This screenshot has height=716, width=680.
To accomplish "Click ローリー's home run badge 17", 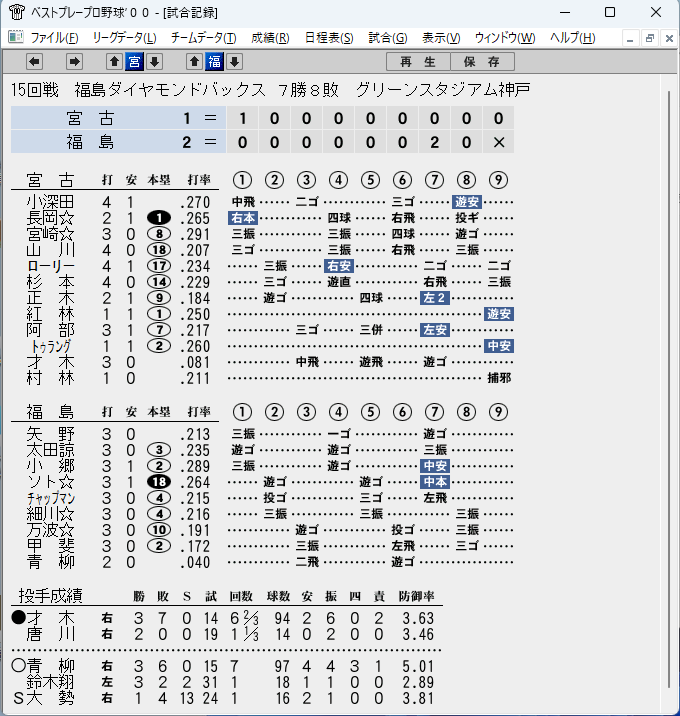I will [x=159, y=266].
